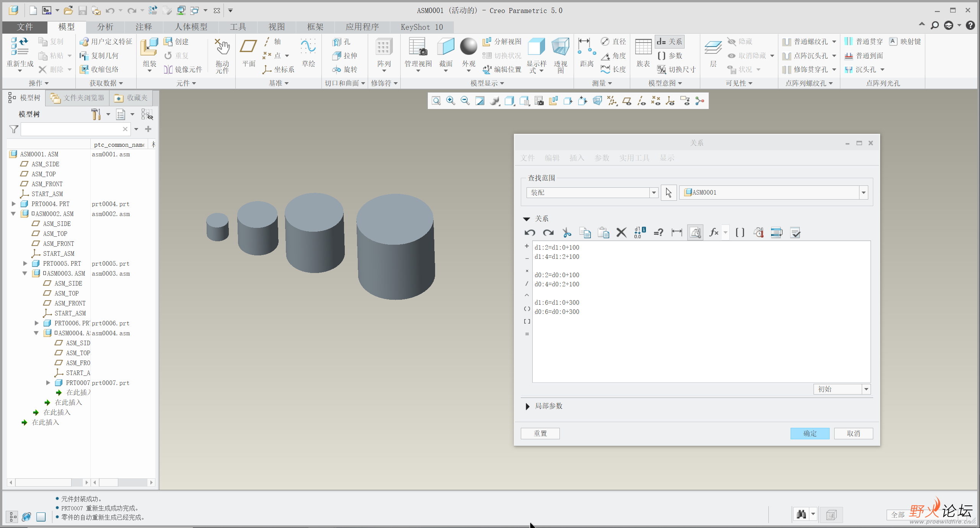This screenshot has height=528, width=980.
Task: Expand the 局部参数 local parameters section
Action: 527,406
